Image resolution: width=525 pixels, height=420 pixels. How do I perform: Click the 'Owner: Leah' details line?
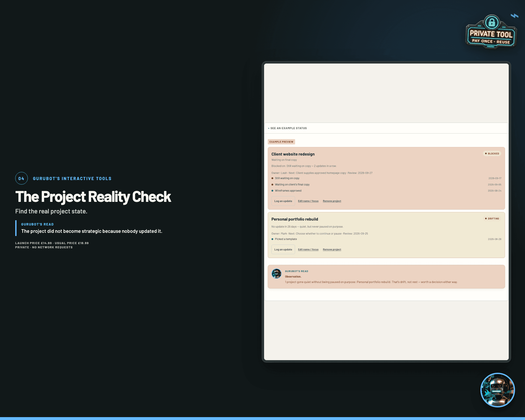pos(322,173)
